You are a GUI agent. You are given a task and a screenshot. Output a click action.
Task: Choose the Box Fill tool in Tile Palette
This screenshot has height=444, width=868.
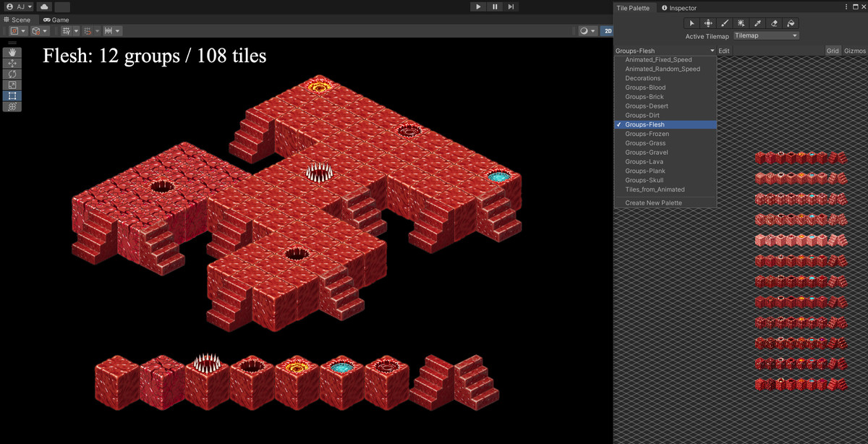click(x=741, y=22)
